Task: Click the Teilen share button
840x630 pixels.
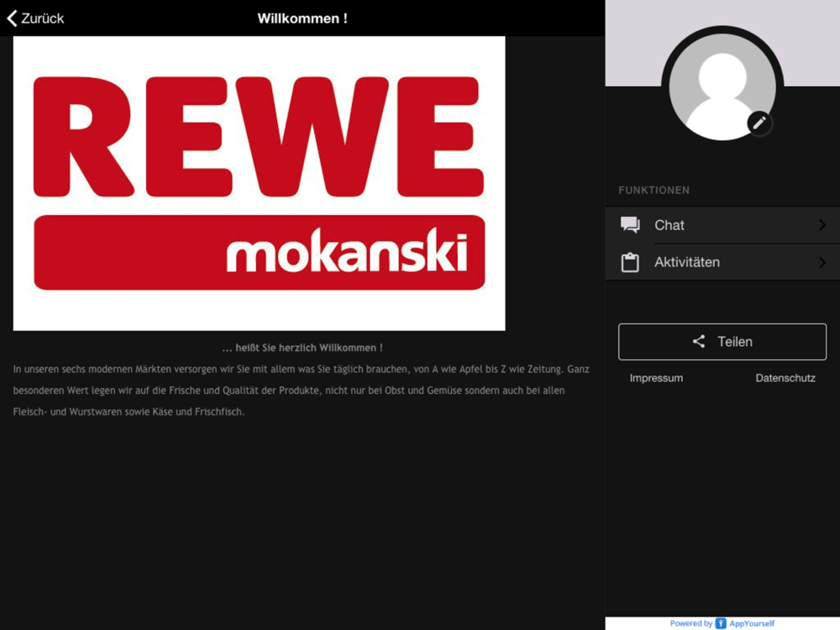Action: 722,342
